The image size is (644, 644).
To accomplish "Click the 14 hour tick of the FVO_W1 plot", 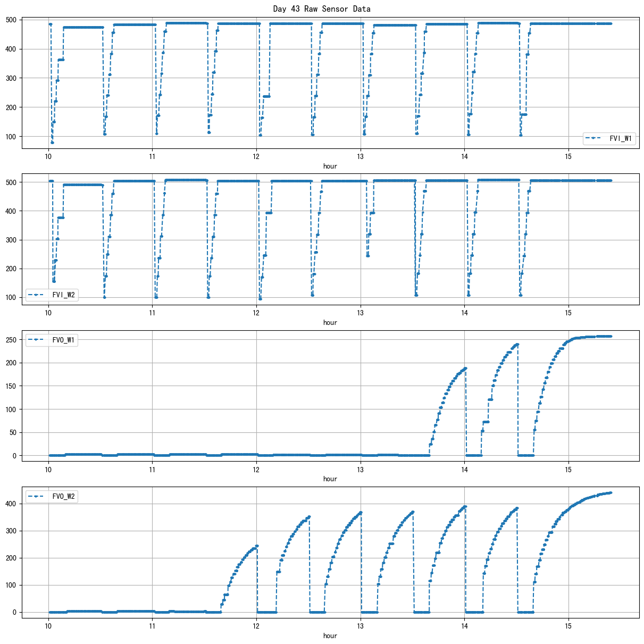I will [464, 469].
